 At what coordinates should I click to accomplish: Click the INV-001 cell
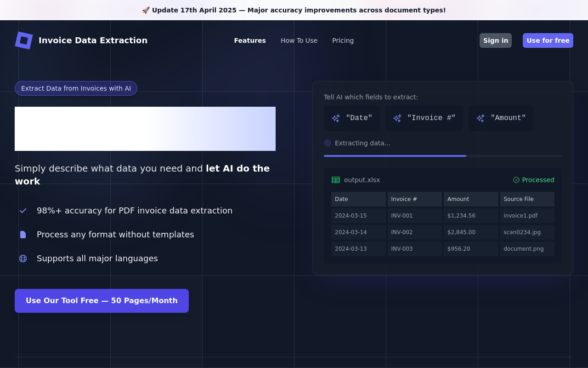click(x=415, y=216)
